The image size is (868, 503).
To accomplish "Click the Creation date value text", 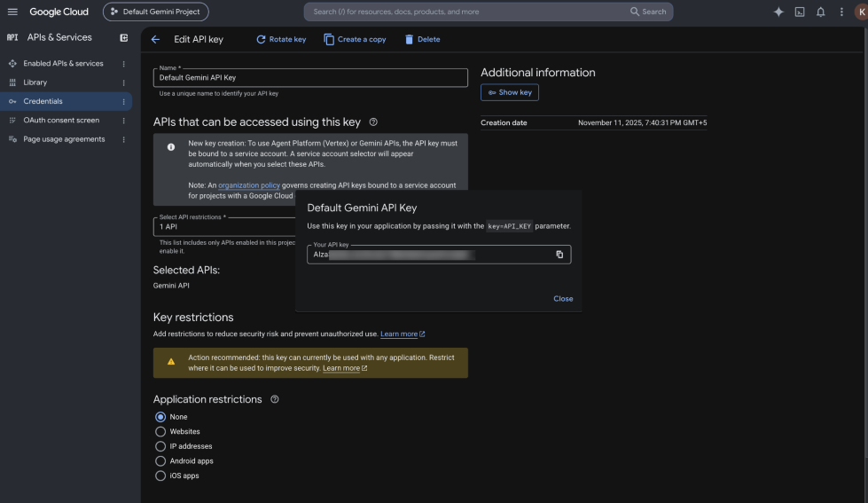I will point(642,123).
